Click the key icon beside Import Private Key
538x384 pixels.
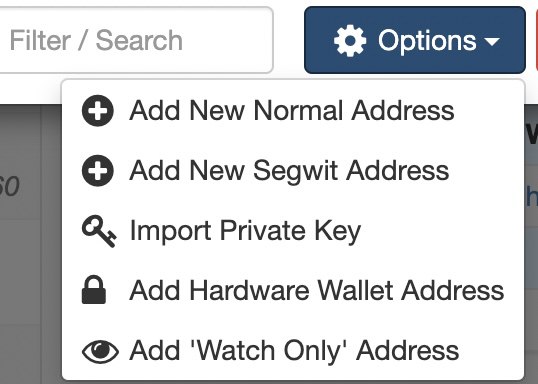tap(99, 231)
